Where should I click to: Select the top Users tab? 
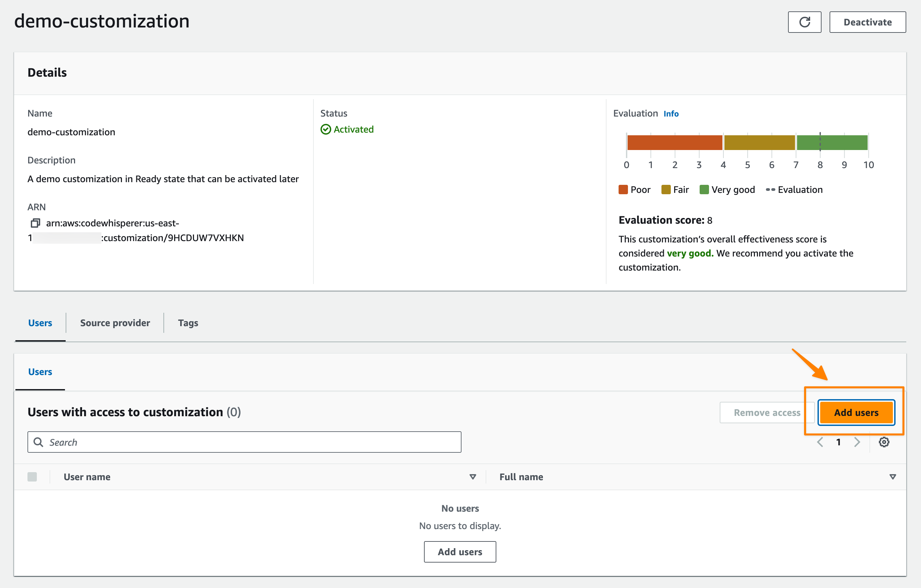[40, 323]
